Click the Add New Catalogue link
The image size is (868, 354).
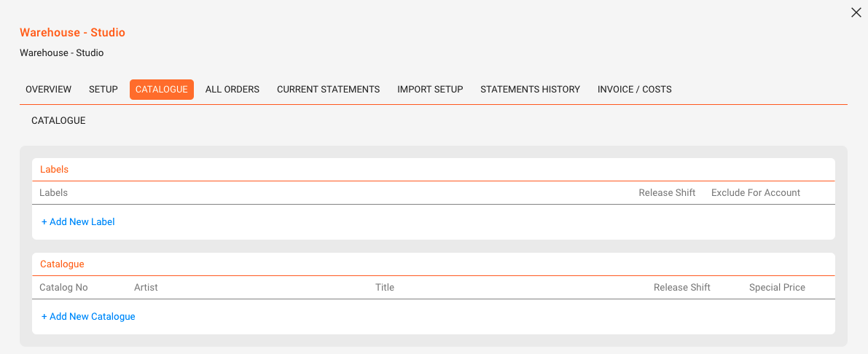point(89,316)
